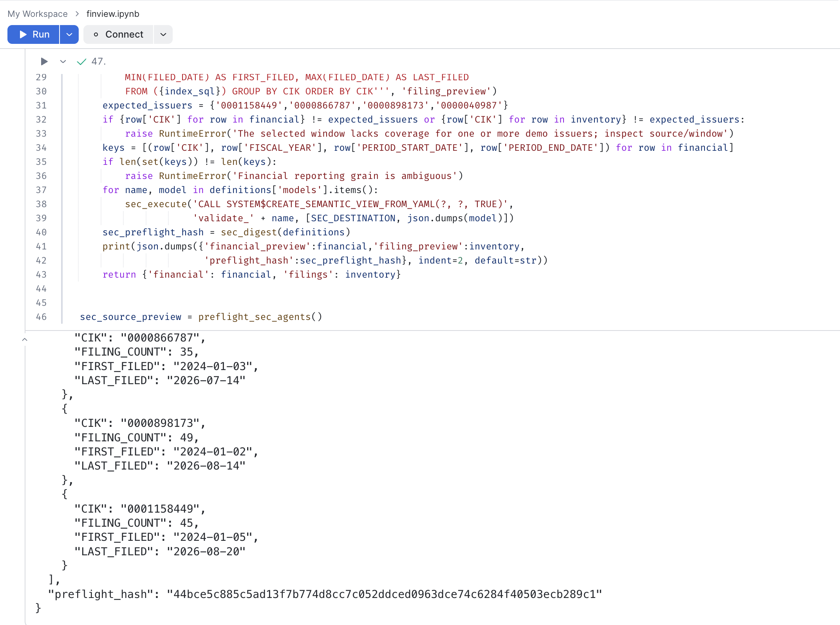Click output "LAST_FILED": "2026-07-14"
Viewport: 840px width, 625px height.
coord(160,380)
